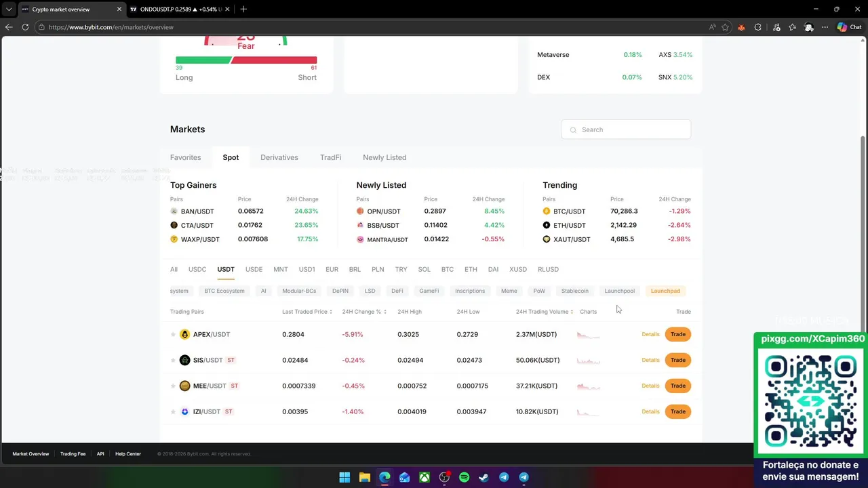Open the Help Center footer link
868x488 pixels.
point(128,454)
